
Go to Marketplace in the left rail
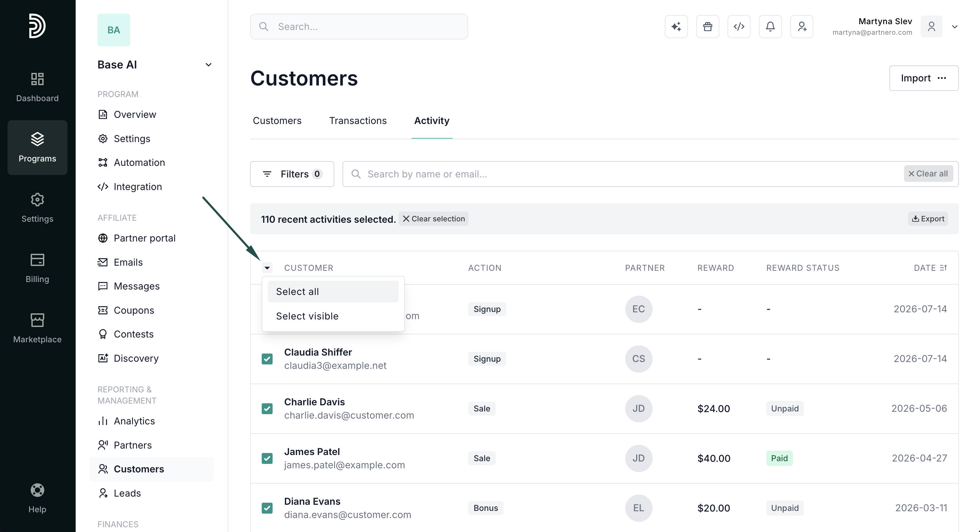(x=37, y=328)
